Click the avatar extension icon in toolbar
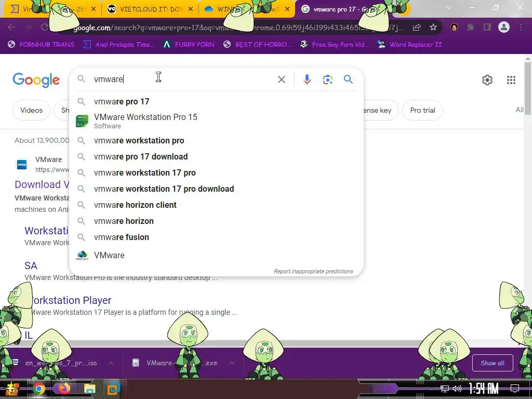The width and height of the screenshot is (532, 399). (454, 27)
